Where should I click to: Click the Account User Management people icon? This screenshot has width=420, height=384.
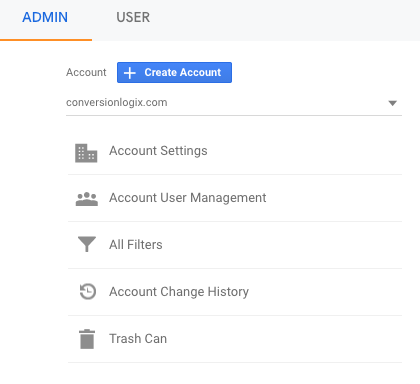(x=87, y=199)
